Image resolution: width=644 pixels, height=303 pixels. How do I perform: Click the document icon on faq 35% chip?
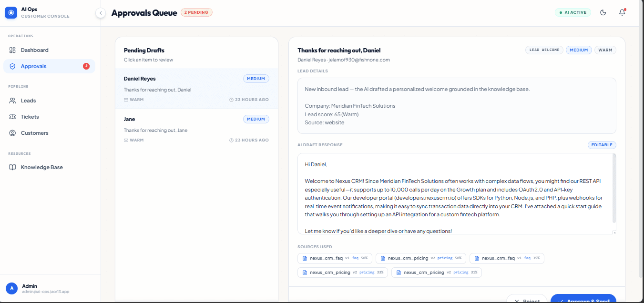(477, 258)
